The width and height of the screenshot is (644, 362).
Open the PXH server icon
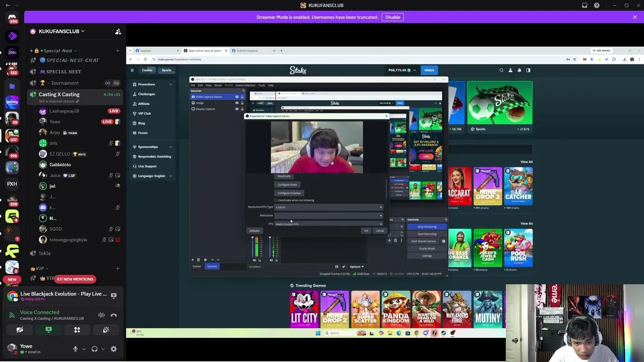[x=12, y=184]
